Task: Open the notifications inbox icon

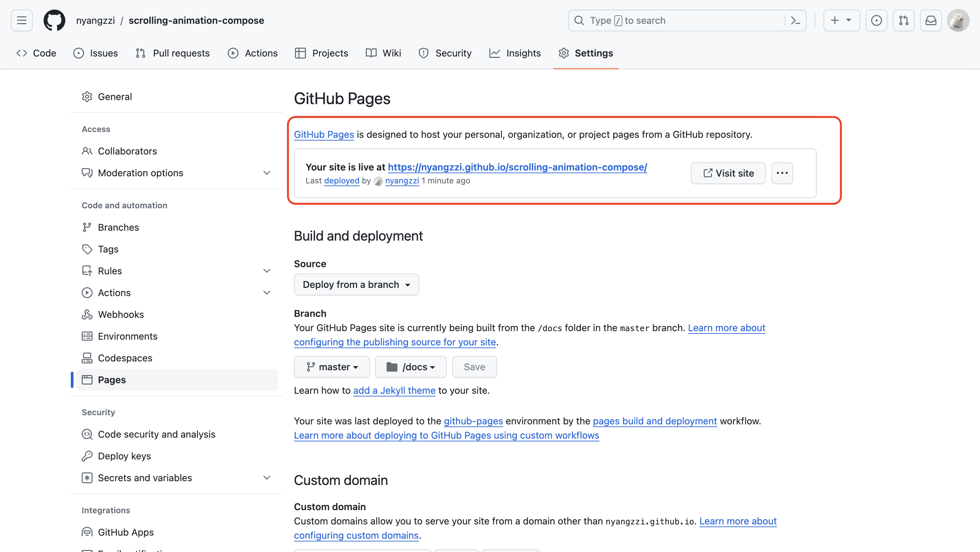Action: tap(931, 20)
